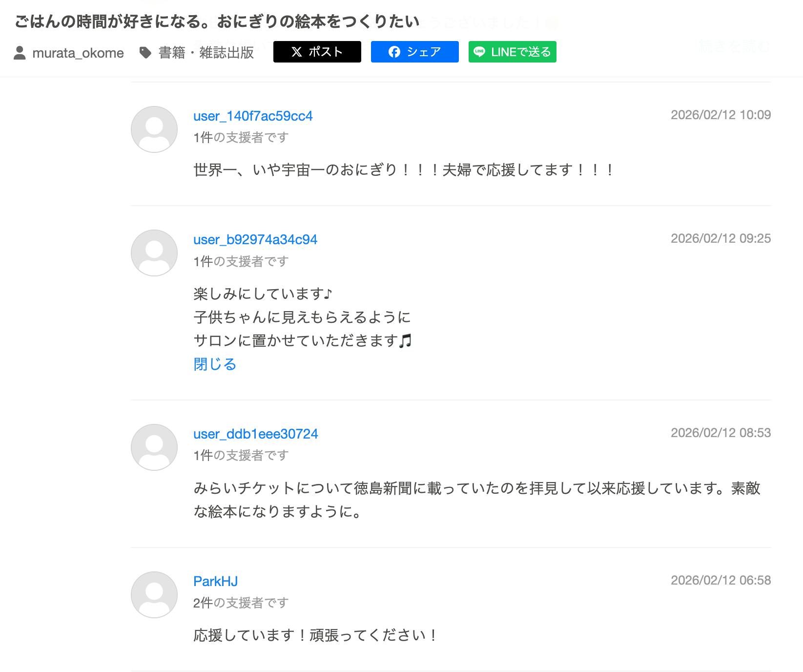The width and height of the screenshot is (803, 672).
Task: Go to user_ddb1eee30724's profile
Action: click(x=256, y=434)
